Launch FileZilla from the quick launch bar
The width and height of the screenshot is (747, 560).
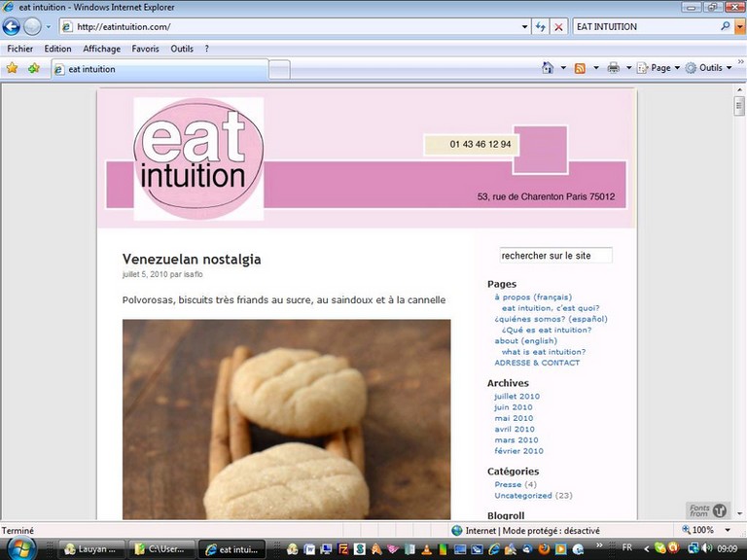[342, 549]
